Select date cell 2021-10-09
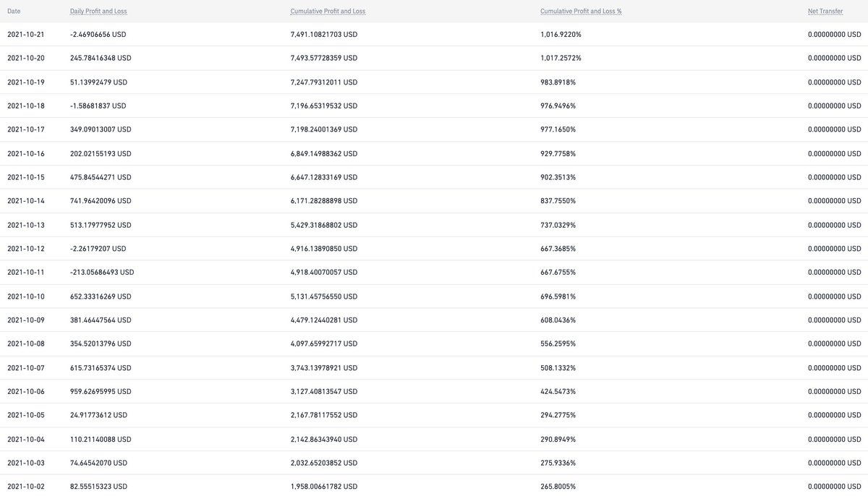 (x=26, y=320)
